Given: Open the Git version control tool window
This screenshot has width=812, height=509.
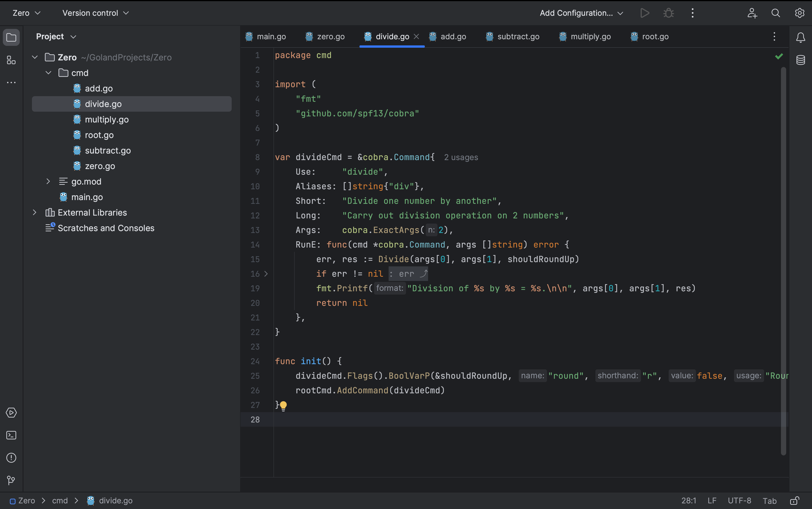Looking at the screenshot, I should [11, 480].
